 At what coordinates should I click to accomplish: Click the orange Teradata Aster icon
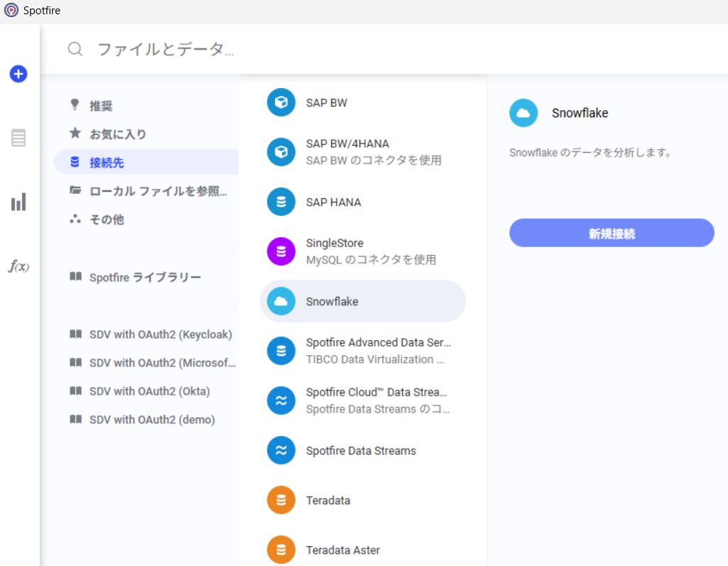coord(281,550)
